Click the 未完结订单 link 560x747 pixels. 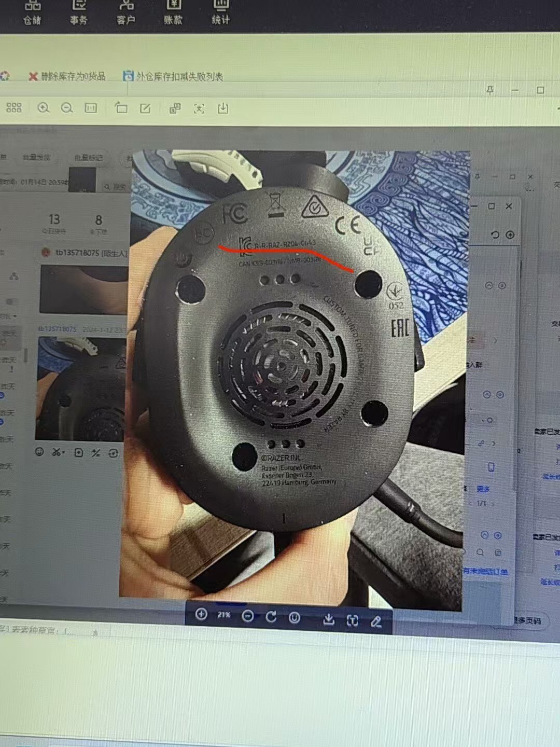pos(486,571)
